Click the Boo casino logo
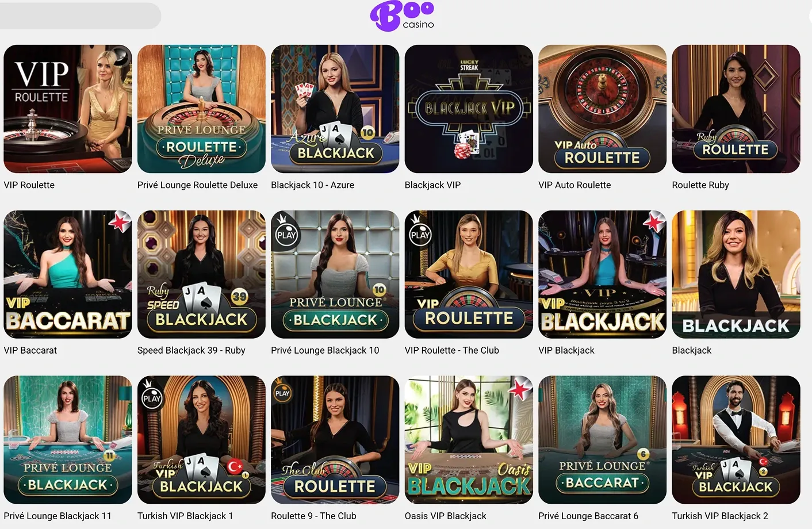Viewport: 812px width, 529px height. [x=402, y=16]
